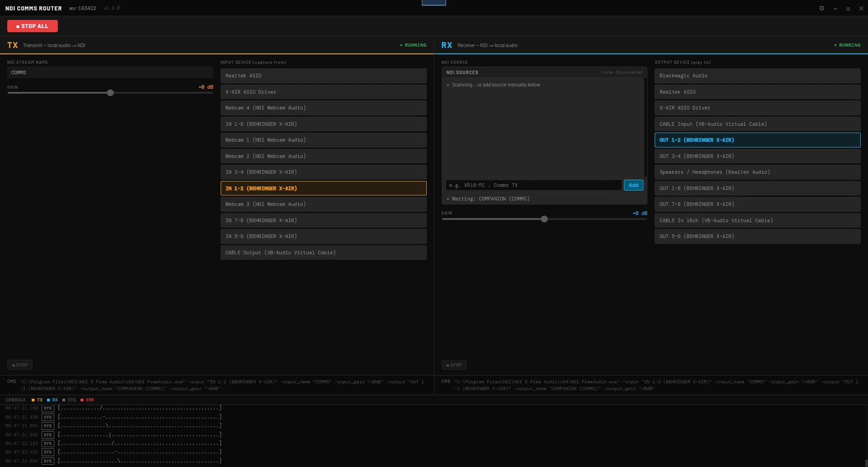Stop the RX receive stream
Viewport: 868px width, 467px height.
coord(454,365)
